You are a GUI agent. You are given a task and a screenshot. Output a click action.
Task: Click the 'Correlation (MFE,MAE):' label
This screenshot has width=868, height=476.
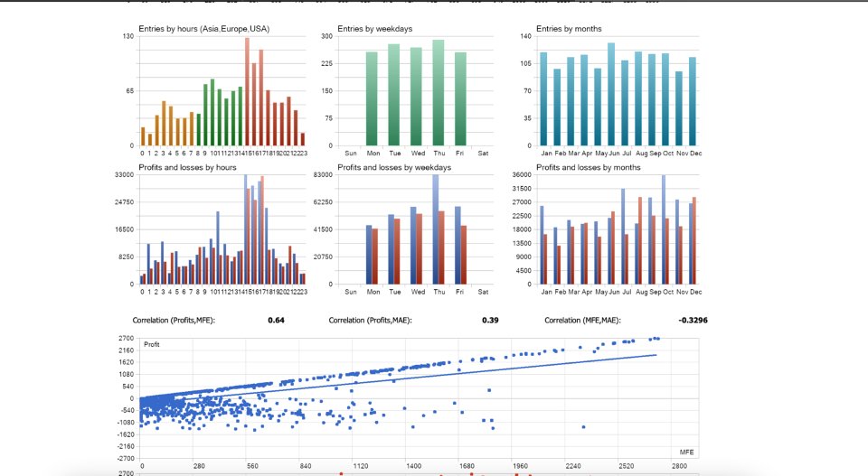[x=582, y=320]
